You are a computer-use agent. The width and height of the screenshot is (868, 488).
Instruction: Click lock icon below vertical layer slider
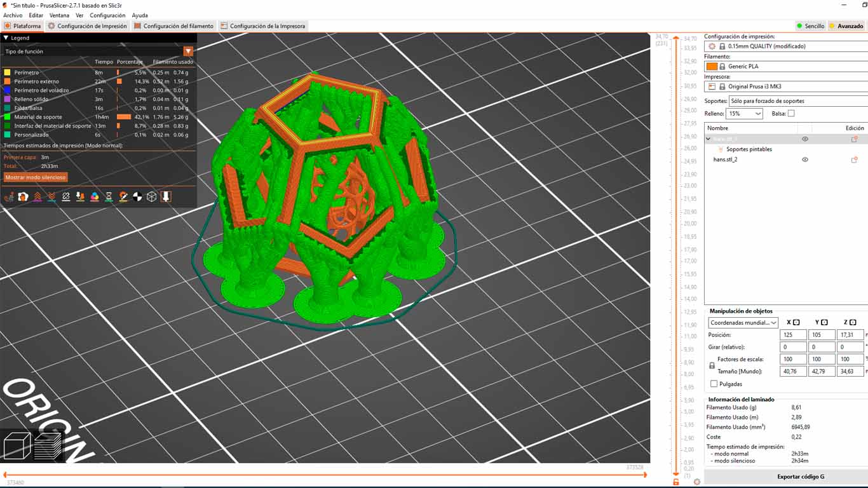(675, 482)
